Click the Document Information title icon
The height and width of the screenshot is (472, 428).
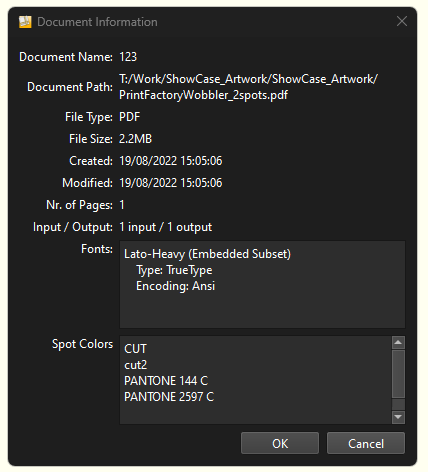tap(25, 22)
